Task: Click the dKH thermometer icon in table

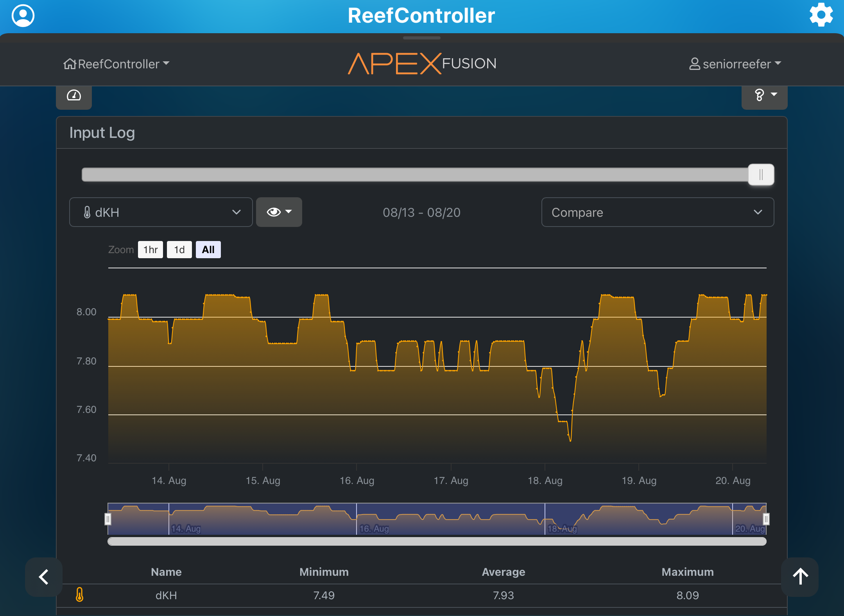Action: pos(80,595)
